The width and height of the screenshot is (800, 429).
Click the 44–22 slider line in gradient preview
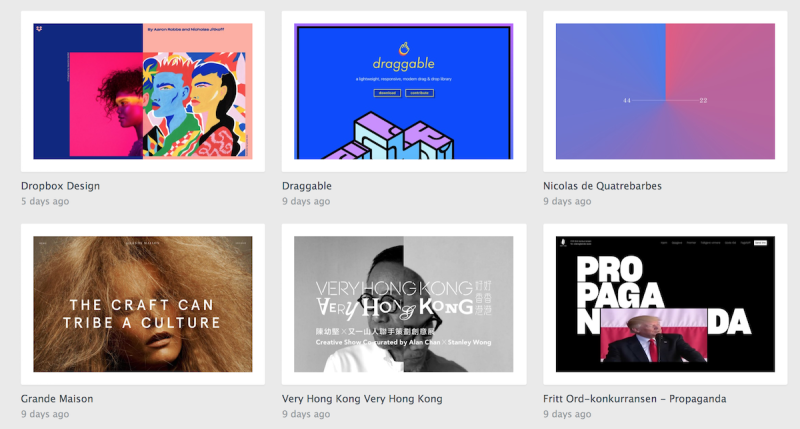(x=665, y=100)
